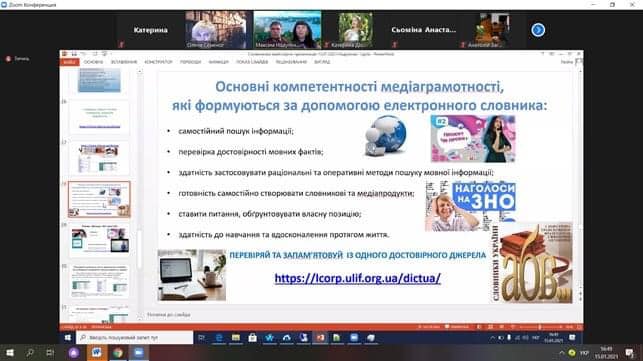Click text 'ПЕРЕВІРЯЙ ТА ЗАПАМ'ЯТОВУЙ'
The width and height of the screenshot is (643, 361).
click(x=286, y=255)
